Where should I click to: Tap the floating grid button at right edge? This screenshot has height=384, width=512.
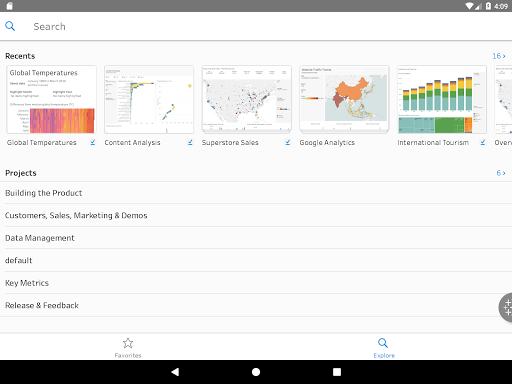pos(506,307)
